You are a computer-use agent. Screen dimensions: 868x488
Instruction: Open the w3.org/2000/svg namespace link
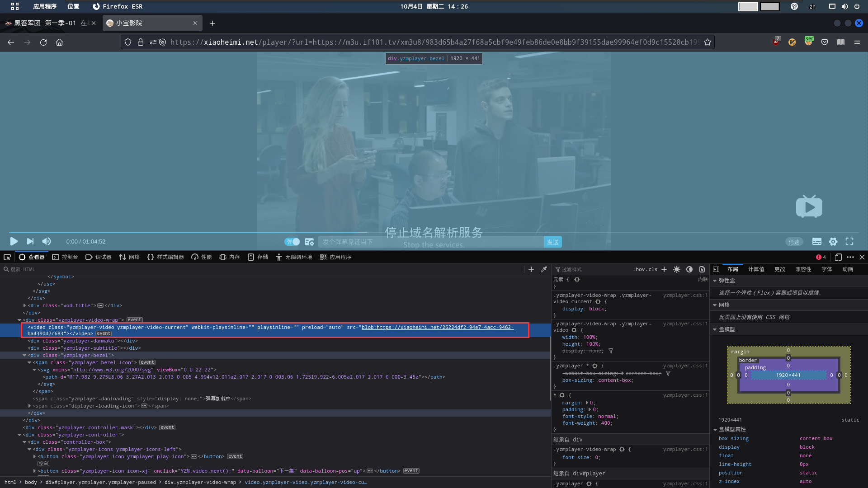click(x=112, y=370)
